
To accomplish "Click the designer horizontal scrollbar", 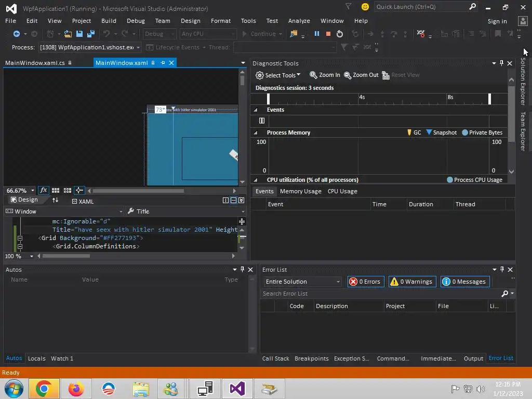I will [x=138, y=191].
